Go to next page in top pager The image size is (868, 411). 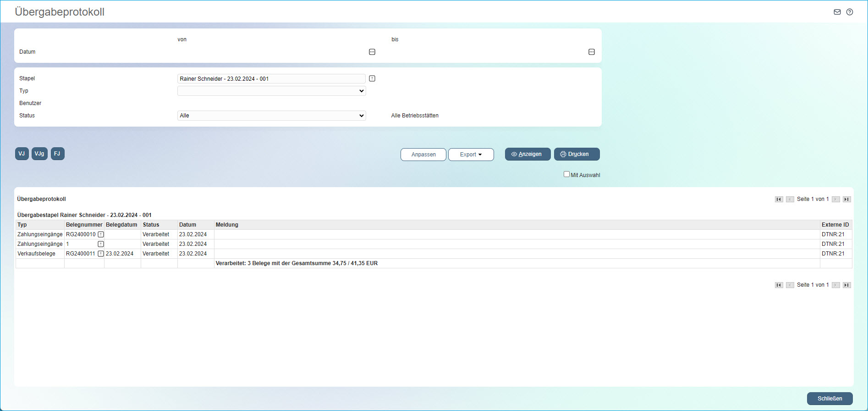tap(836, 199)
